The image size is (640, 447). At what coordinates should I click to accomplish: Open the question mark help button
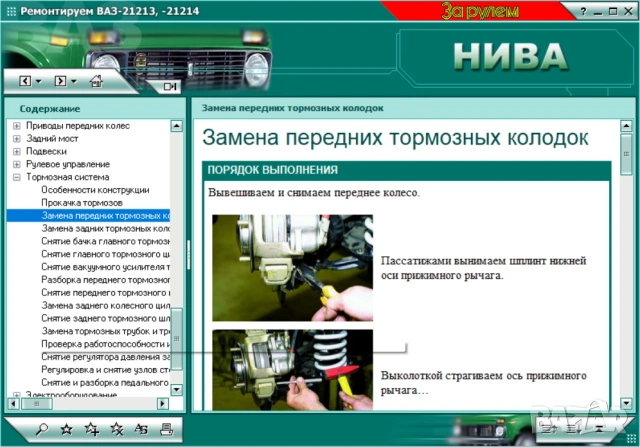point(583,11)
